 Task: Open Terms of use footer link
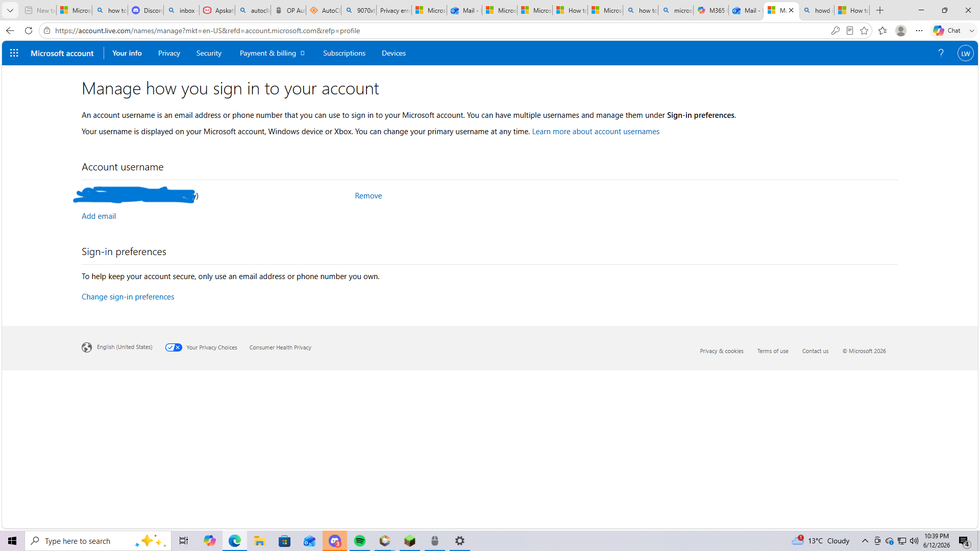[x=773, y=351]
